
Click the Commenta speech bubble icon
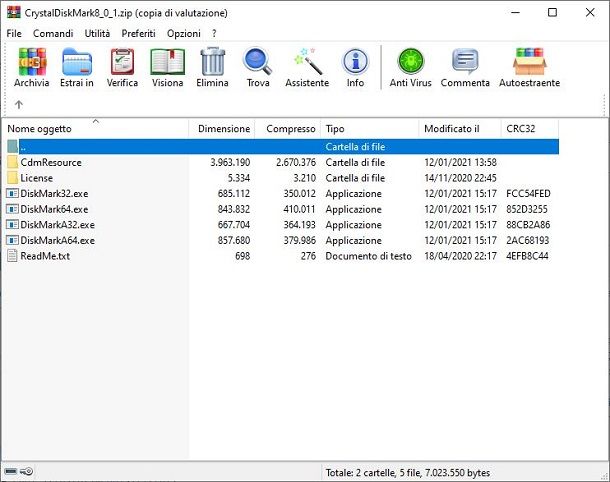(x=465, y=61)
